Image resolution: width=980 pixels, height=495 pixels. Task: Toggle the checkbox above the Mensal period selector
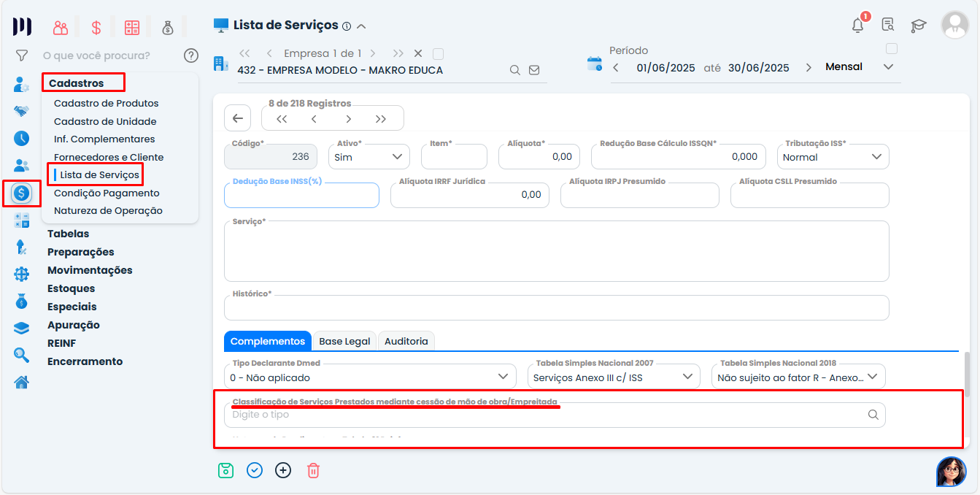pyautogui.click(x=891, y=49)
